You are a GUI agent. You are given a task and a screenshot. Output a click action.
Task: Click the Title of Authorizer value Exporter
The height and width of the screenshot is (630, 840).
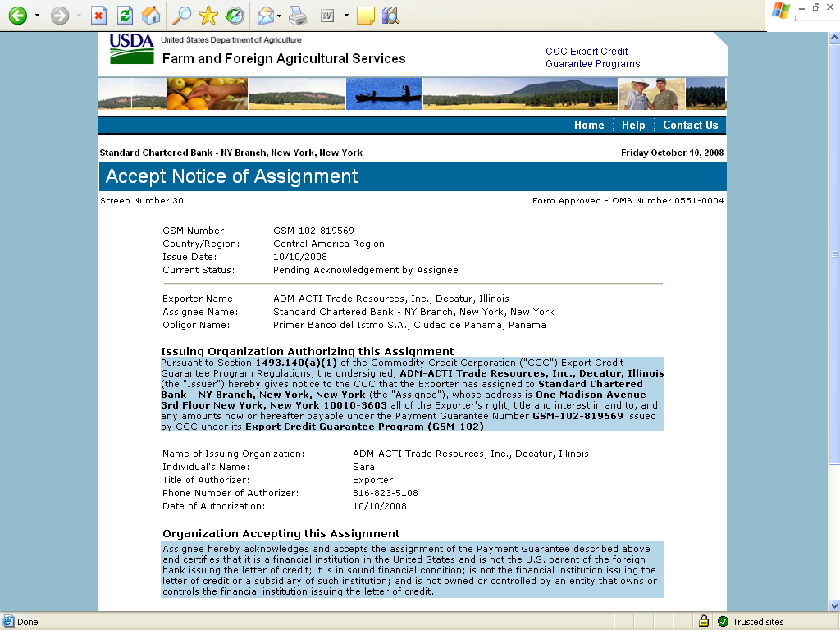(372, 480)
